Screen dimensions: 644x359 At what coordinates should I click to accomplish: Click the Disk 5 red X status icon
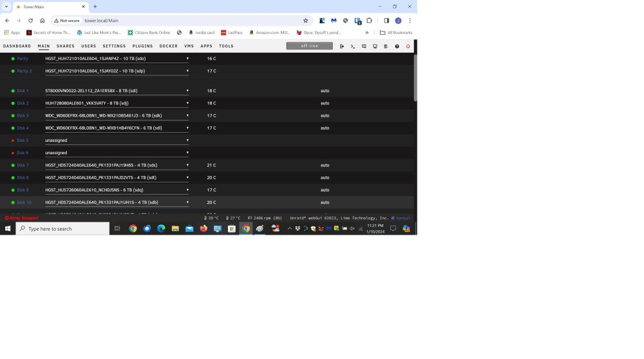pyautogui.click(x=13, y=141)
